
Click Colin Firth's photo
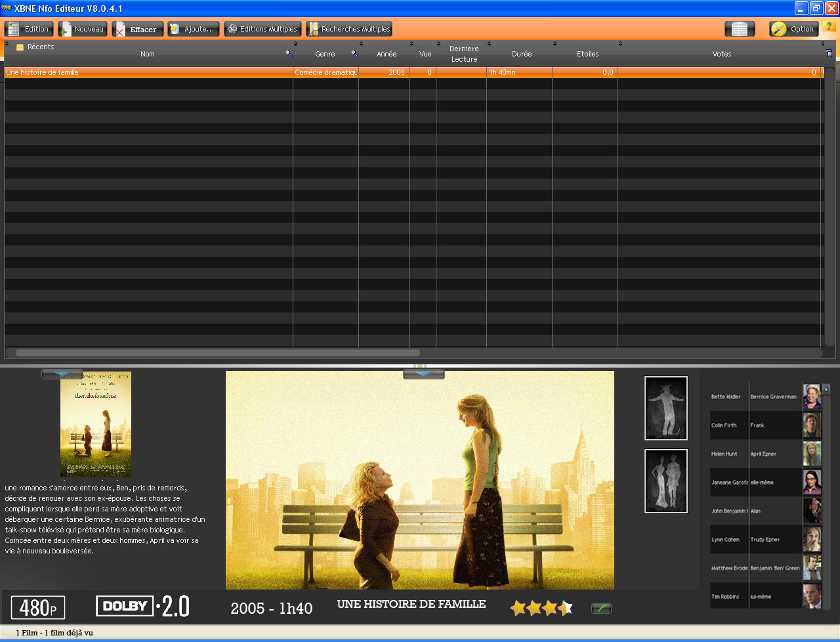pos(812,425)
